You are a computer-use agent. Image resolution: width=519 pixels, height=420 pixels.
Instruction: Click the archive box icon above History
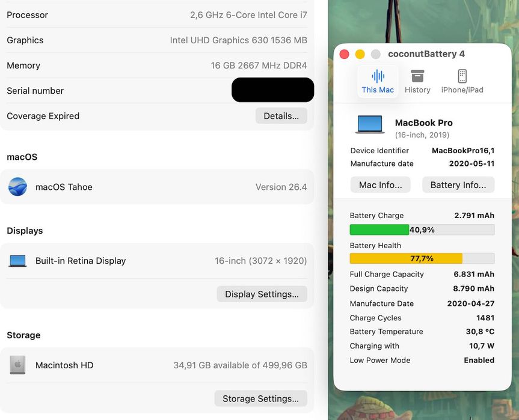417,76
